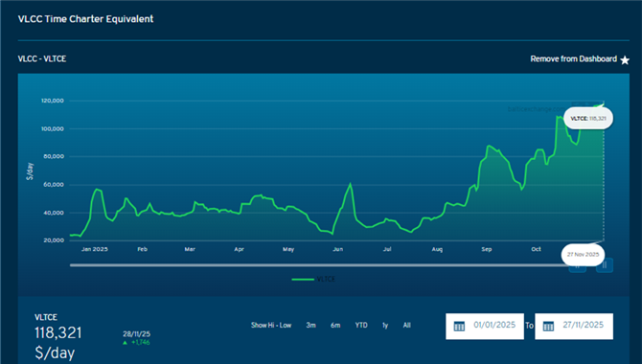
Task: Click the 40,000 y-axis label
Action: coord(54,213)
